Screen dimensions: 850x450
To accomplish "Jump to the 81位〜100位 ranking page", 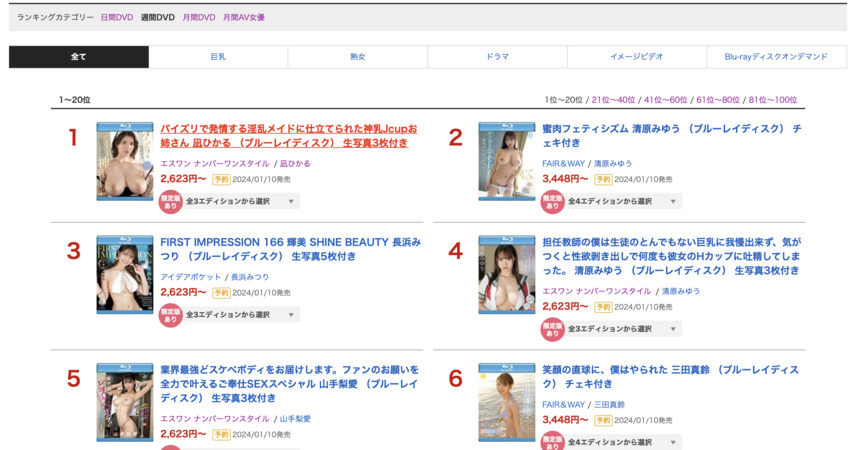I will click(773, 100).
